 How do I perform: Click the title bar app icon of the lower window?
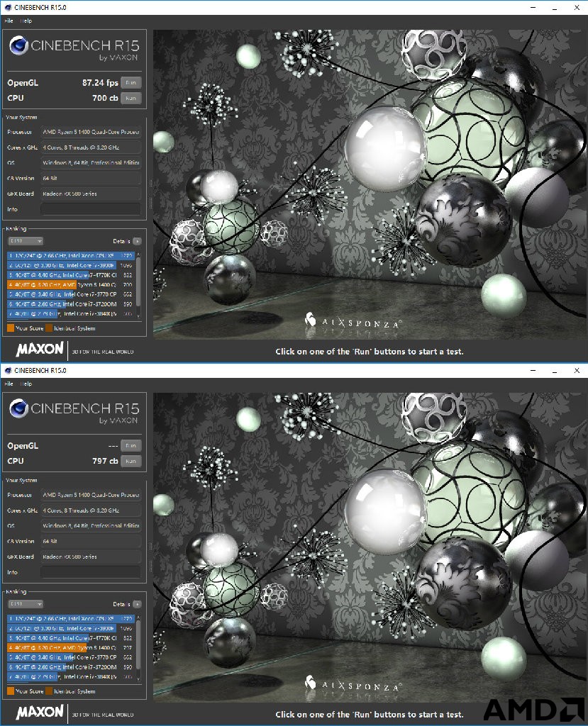pyautogui.click(x=8, y=370)
